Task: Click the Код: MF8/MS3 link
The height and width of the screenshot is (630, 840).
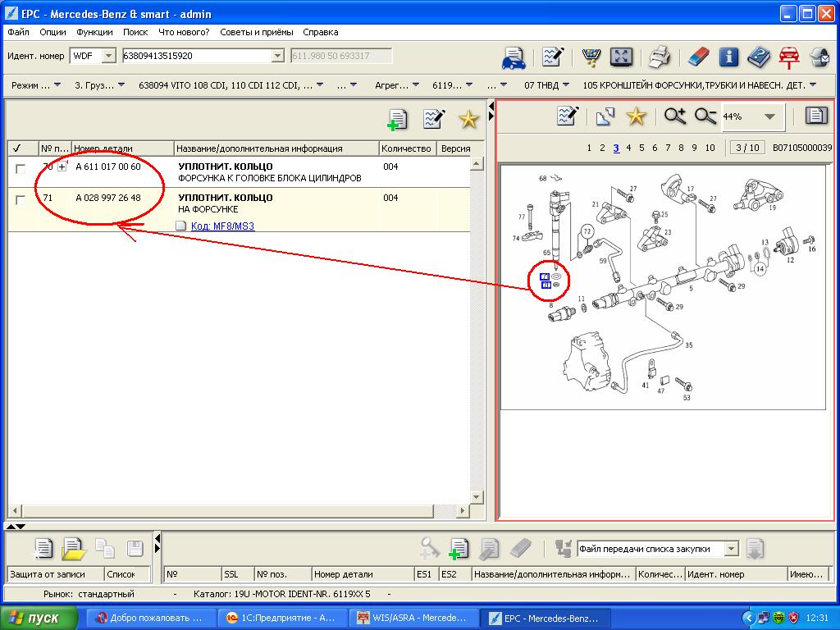Action: [x=222, y=226]
